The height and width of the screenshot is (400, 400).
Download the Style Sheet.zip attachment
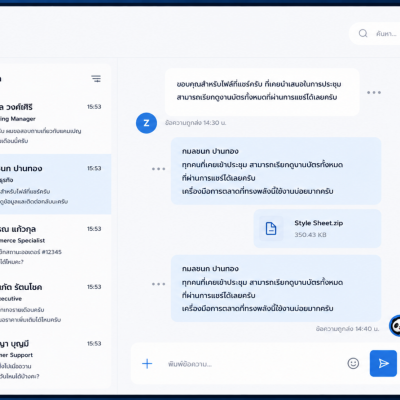(x=317, y=229)
